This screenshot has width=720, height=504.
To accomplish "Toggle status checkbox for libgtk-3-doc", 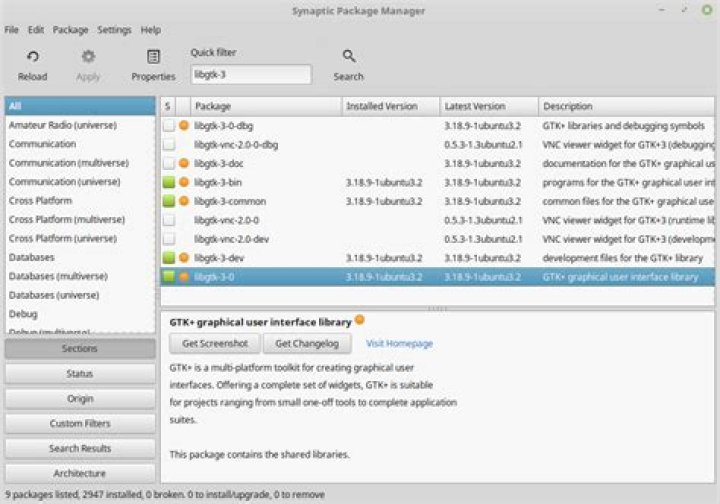I will click(x=169, y=163).
